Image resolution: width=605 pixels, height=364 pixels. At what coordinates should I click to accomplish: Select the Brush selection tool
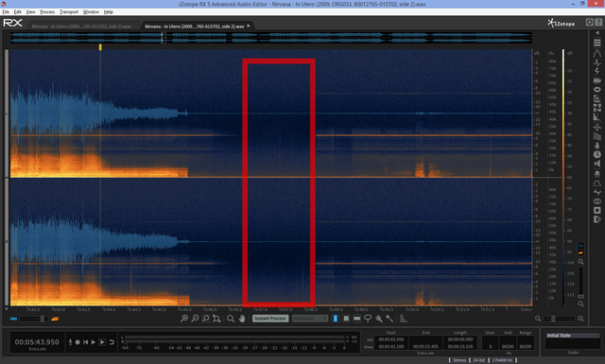click(379, 319)
